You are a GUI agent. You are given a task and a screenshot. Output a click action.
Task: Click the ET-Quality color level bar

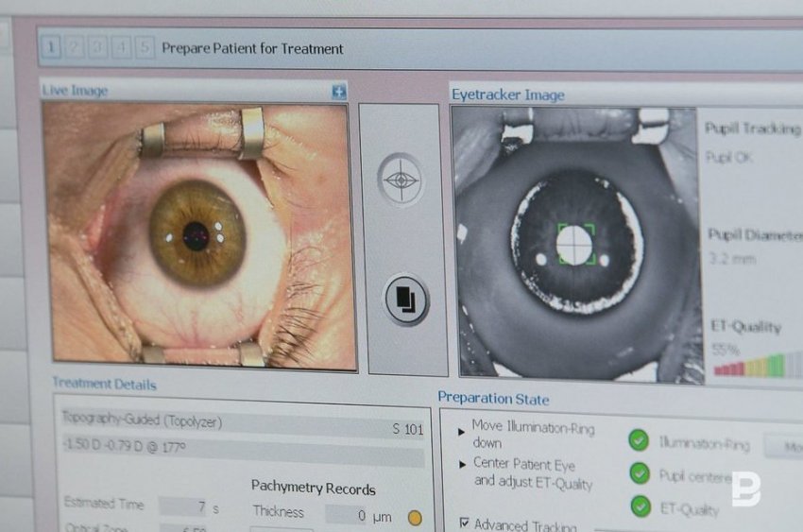point(756,365)
